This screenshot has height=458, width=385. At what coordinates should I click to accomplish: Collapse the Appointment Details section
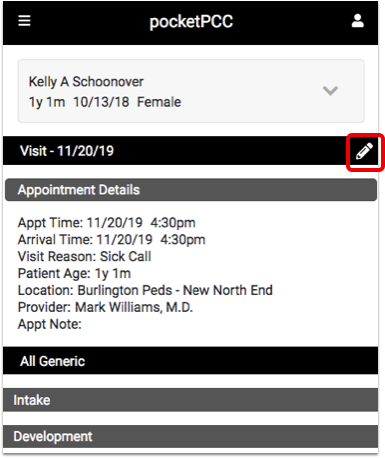(191, 190)
